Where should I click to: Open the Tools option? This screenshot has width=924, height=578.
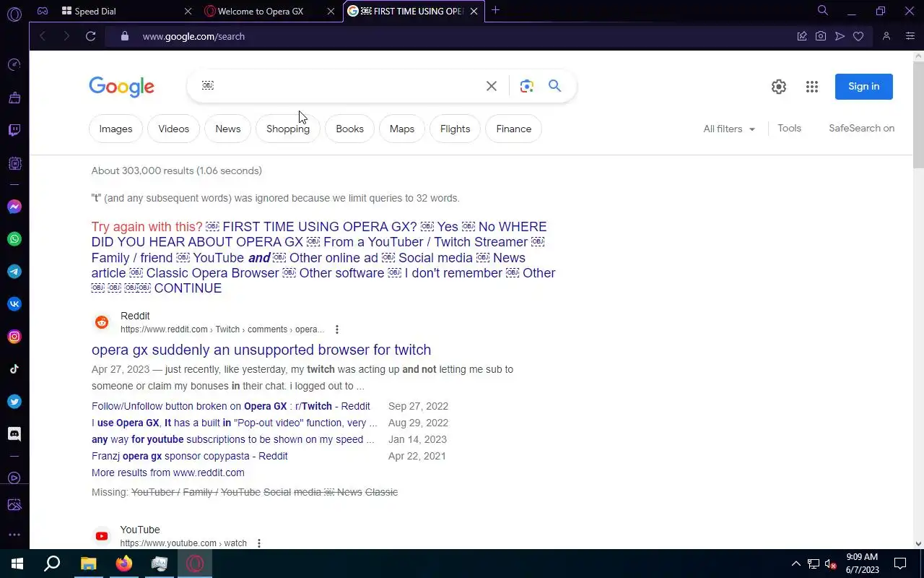click(790, 128)
